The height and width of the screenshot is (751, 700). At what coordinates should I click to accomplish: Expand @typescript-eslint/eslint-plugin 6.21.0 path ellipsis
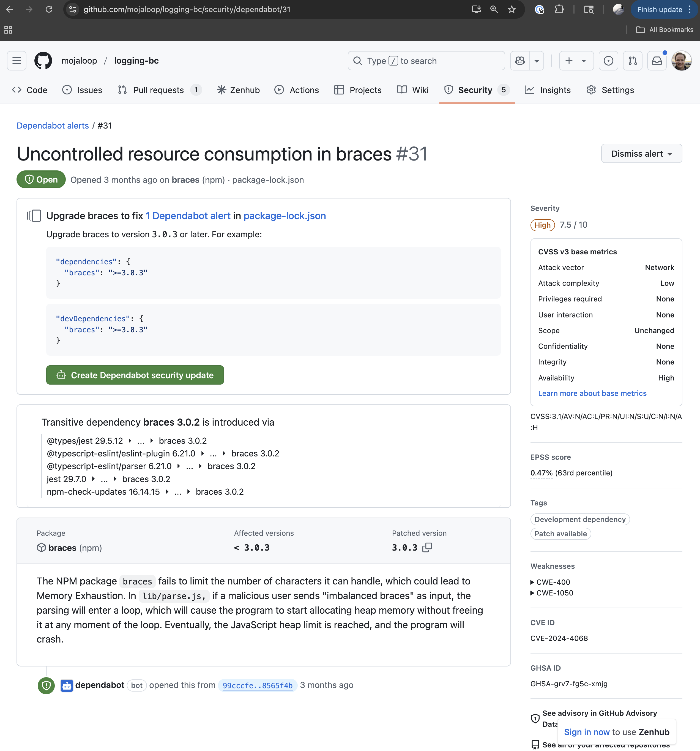(x=213, y=453)
